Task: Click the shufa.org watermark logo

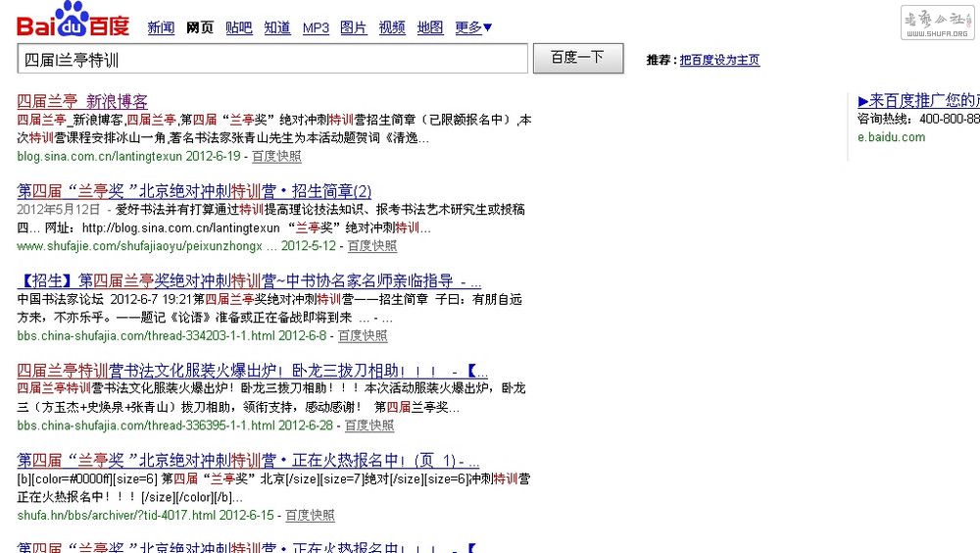Action: coord(935,22)
